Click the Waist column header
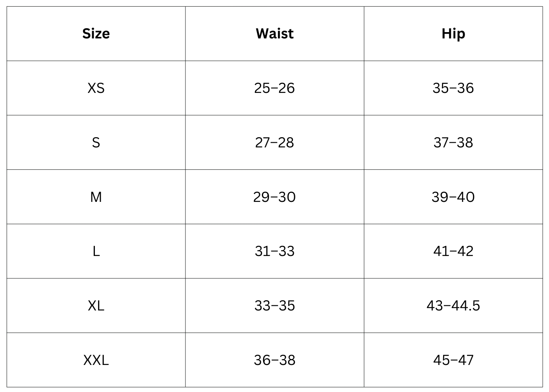The image size is (549, 392). coord(274,34)
